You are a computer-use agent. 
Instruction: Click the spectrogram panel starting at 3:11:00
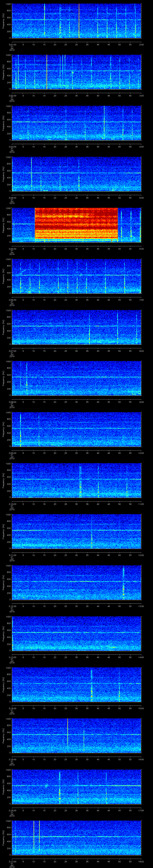point(77,531)
